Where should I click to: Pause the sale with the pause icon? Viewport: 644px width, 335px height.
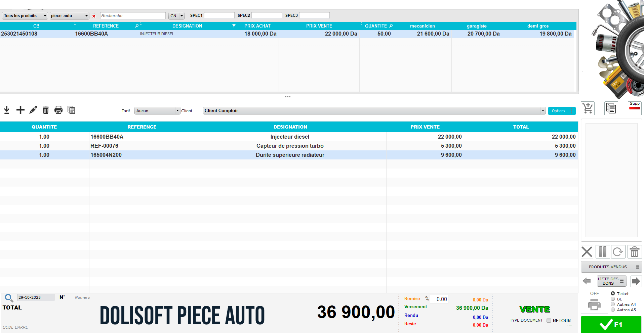click(602, 252)
